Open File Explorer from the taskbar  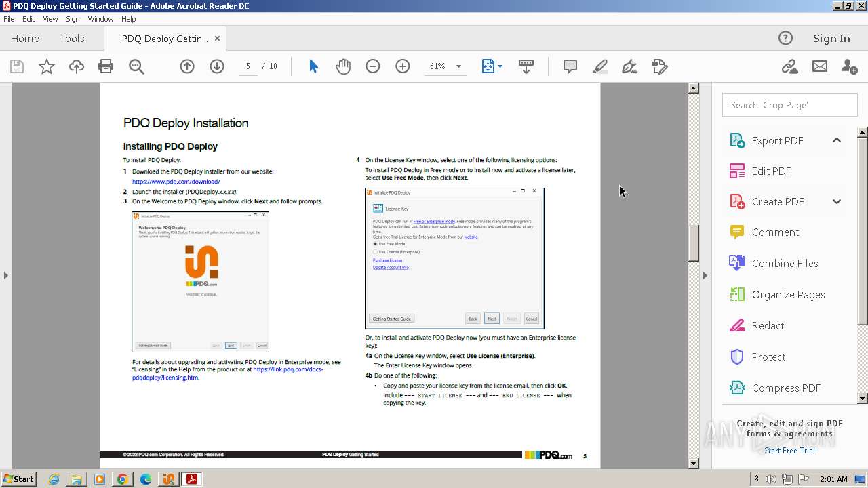click(x=77, y=479)
